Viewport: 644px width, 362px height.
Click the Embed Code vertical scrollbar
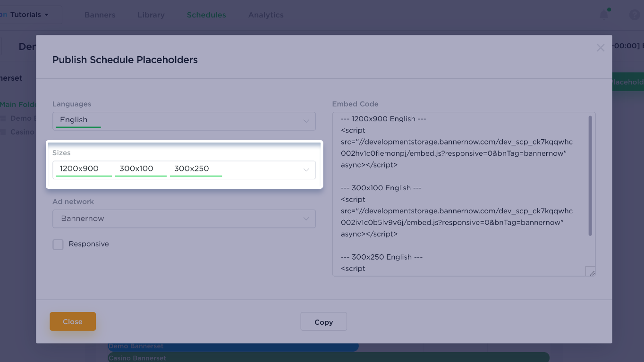tap(590, 176)
